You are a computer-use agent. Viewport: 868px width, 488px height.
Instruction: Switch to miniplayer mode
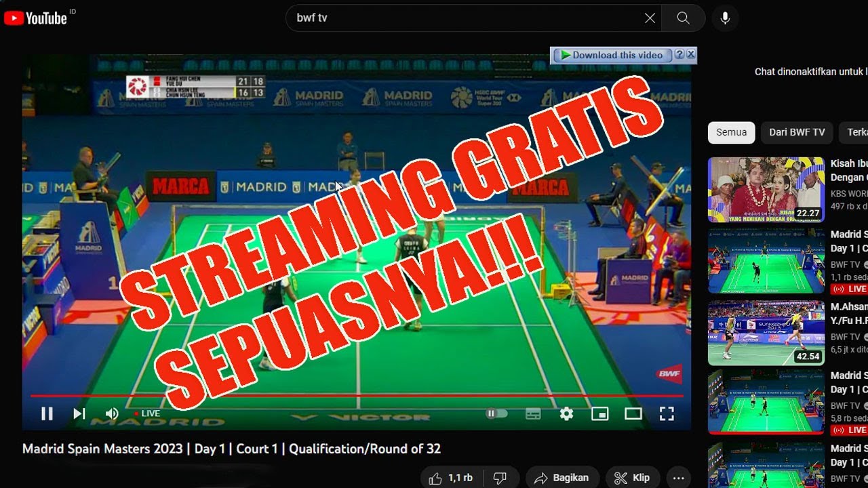599,413
